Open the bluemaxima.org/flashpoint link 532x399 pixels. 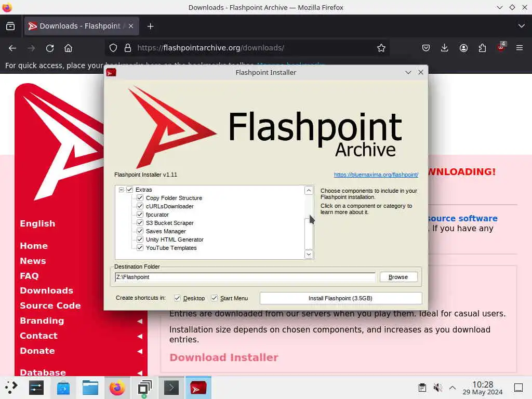[376, 175]
